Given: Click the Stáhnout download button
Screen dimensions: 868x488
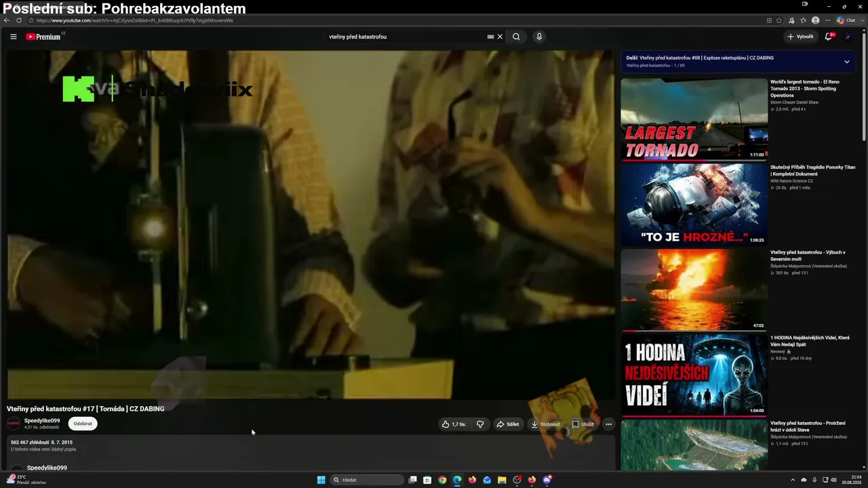Looking at the screenshot, I should pyautogui.click(x=545, y=424).
